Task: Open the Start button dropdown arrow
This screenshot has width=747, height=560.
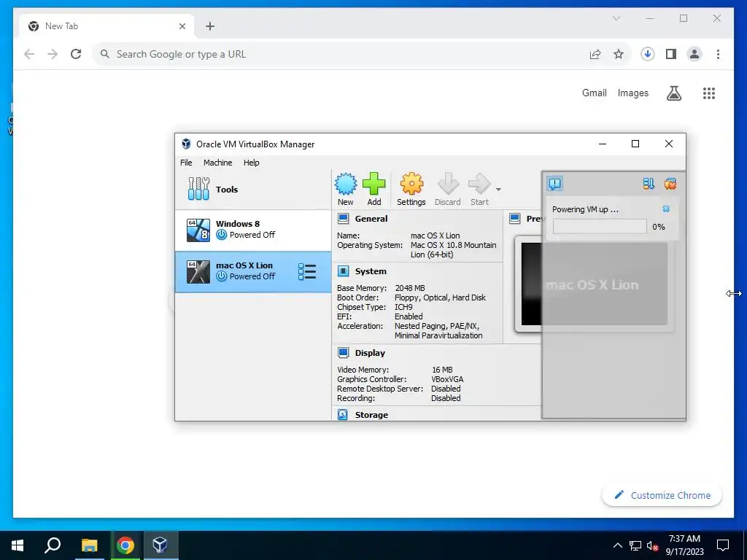Action: pyautogui.click(x=498, y=190)
